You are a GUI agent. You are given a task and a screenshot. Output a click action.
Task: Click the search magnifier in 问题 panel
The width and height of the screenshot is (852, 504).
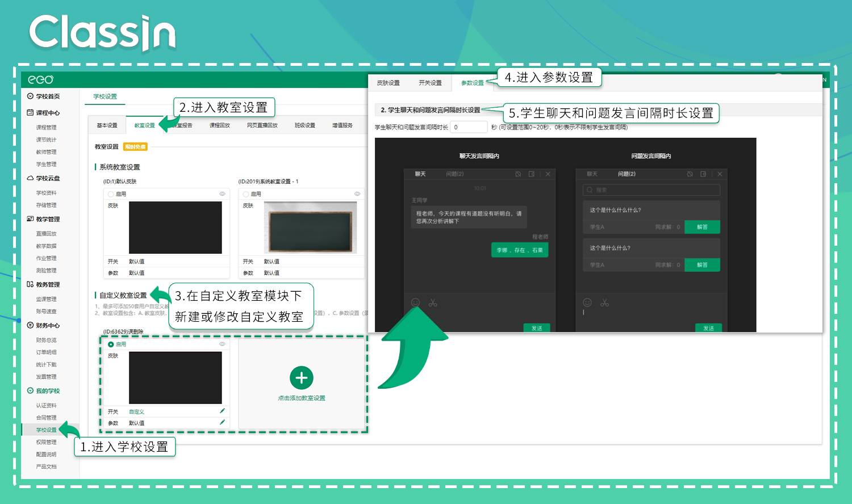point(590,190)
